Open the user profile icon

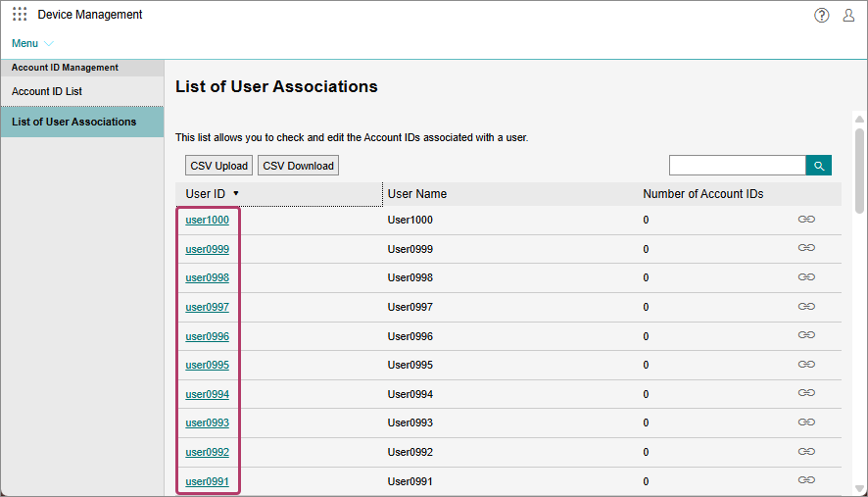848,15
